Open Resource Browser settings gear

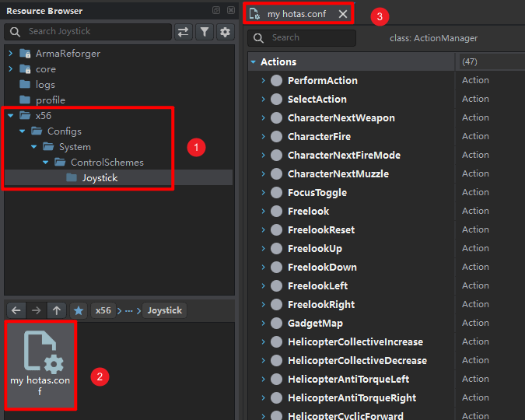[226, 32]
